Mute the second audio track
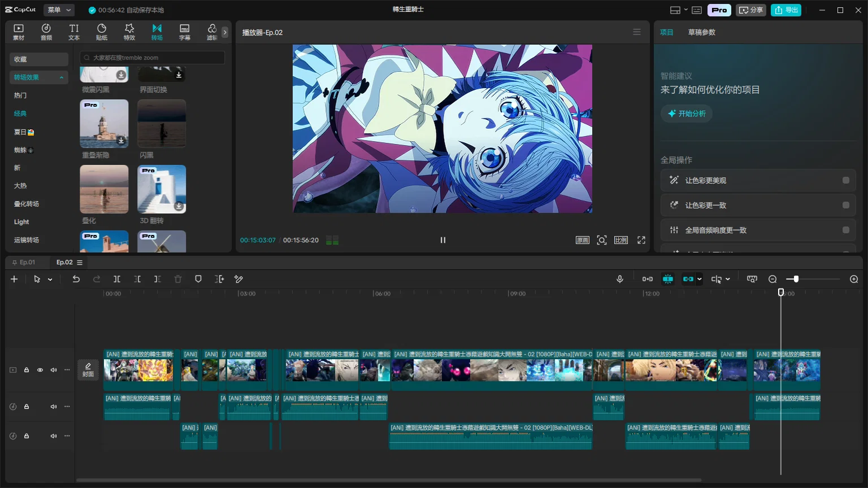This screenshot has height=488, width=868. (54, 436)
